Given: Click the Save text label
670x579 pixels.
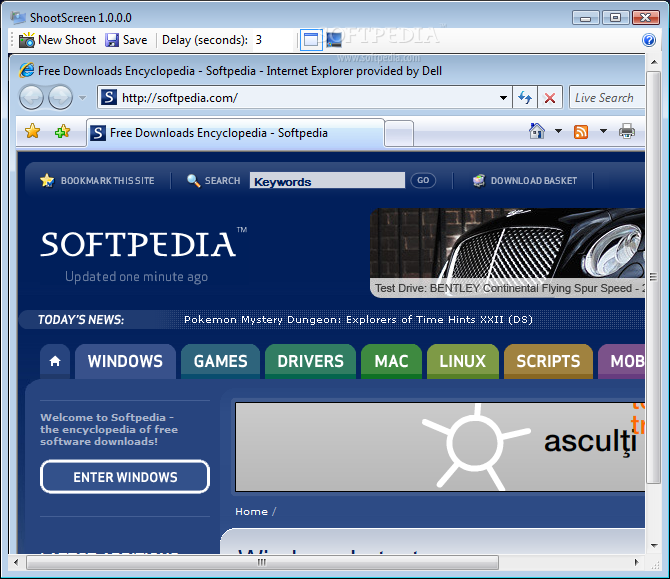Looking at the screenshot, I should point(135,40).
